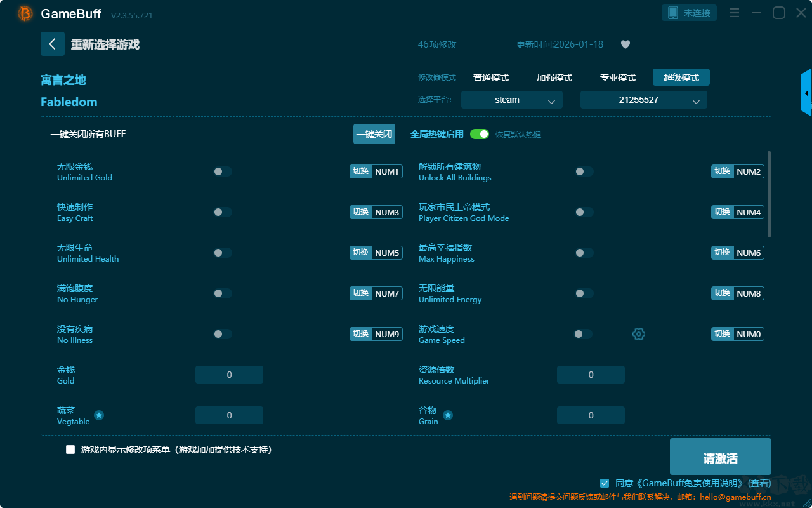The height and width of the screenshot is (508, 812).
Task: Click the NUM2 hotkey switch button
Action: click(x=738, y=171)
